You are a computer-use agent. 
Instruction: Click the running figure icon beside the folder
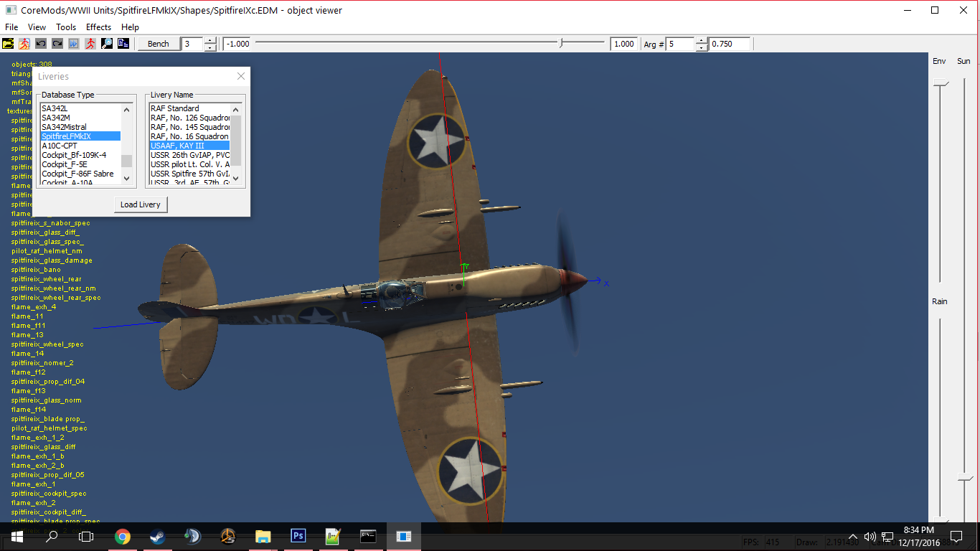pos(24,44)
